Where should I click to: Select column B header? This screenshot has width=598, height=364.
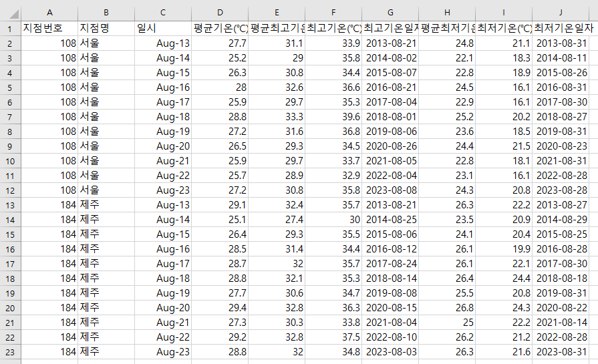(106, 13)
